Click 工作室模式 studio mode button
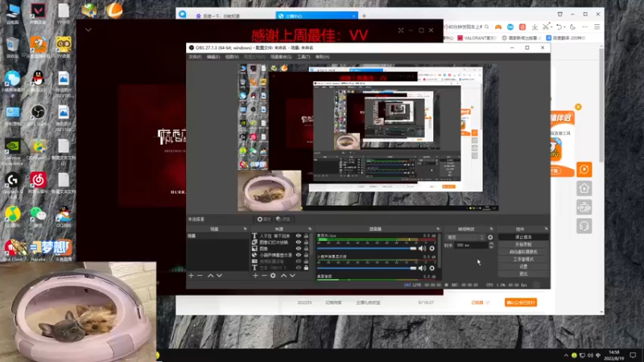This screenshot has width=644, height=362. pos(523,259)
